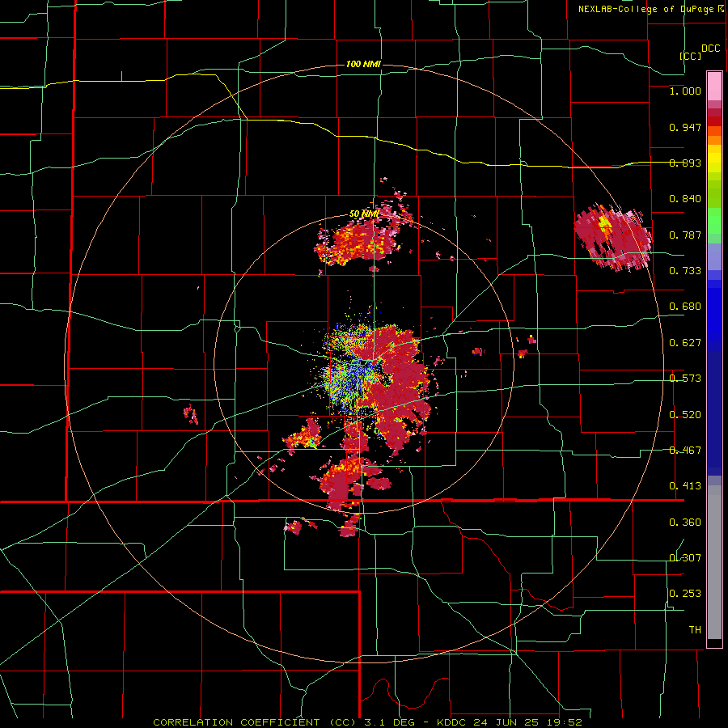The height and width of the screenshot is (728, 728).
Task: Click the KDDC radar site identifier
Action: click(453, 722)
